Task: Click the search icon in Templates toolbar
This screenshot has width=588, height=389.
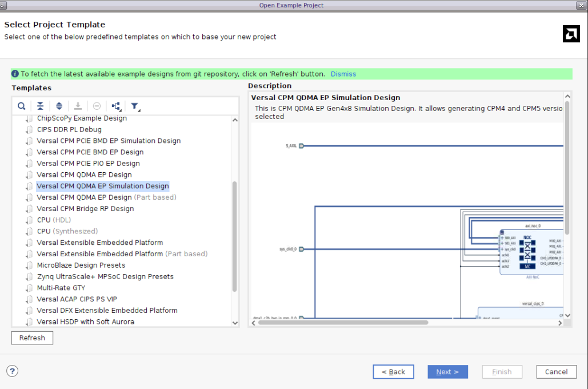Action: pyautogui.click(x=21, y=106)
